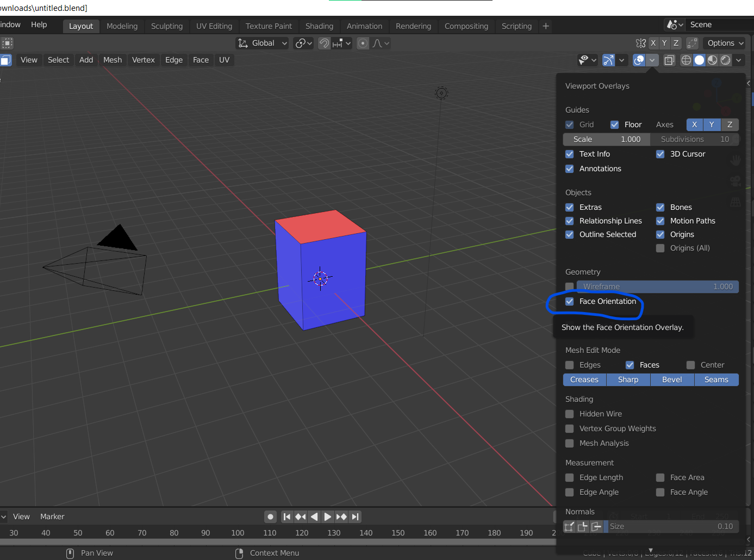Open proportional editing falloff dropdown

381,43
